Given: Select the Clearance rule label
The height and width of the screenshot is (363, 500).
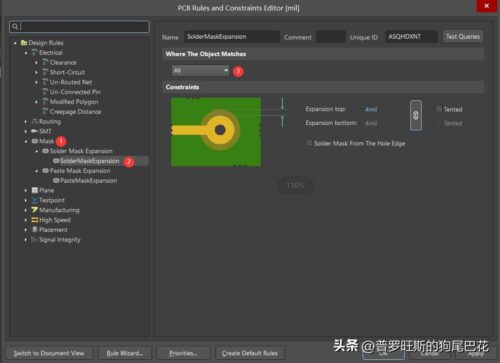Looking at the screenshot, I should tap(63, 62).
